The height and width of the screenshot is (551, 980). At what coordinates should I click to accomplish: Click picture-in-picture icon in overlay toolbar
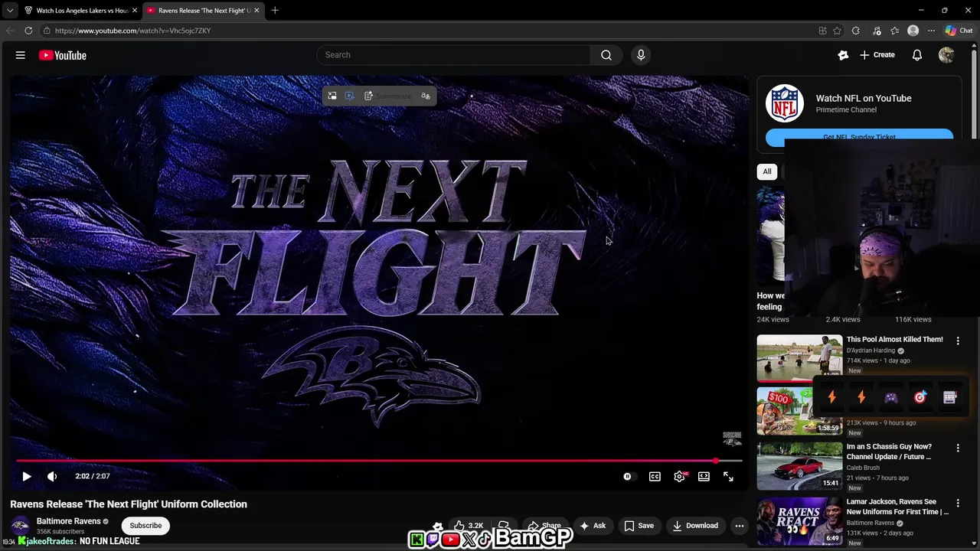pyautogui.click(x=332, y=96)
